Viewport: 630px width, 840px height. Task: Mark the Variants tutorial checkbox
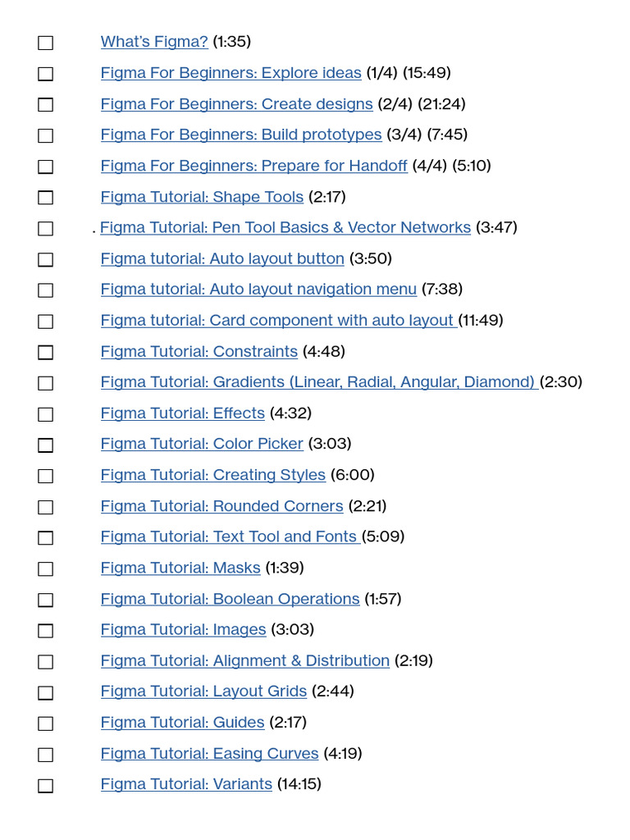pyautogui.click(x=46, y=786)
